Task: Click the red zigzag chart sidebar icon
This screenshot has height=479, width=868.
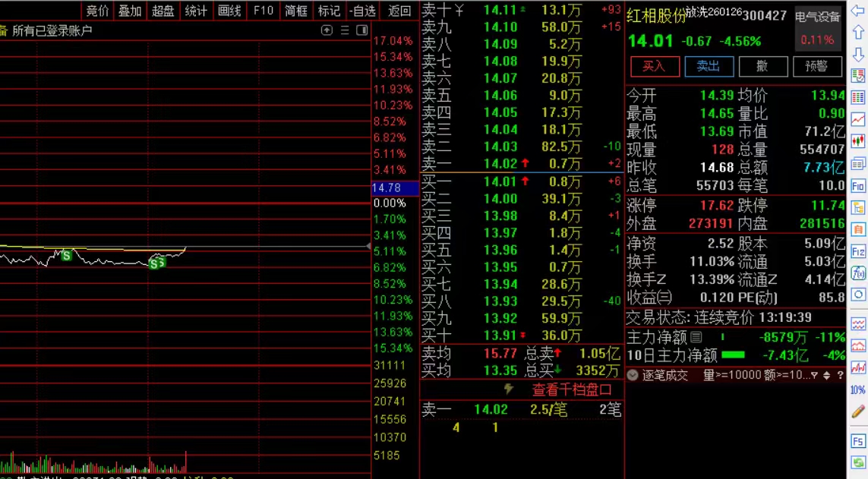Action: tap(858, 367)
